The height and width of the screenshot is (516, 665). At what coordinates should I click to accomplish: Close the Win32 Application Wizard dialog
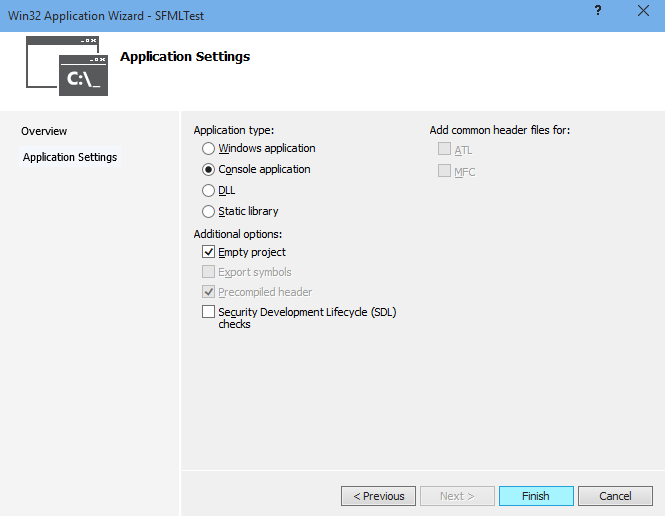click(x=642, y=11)
